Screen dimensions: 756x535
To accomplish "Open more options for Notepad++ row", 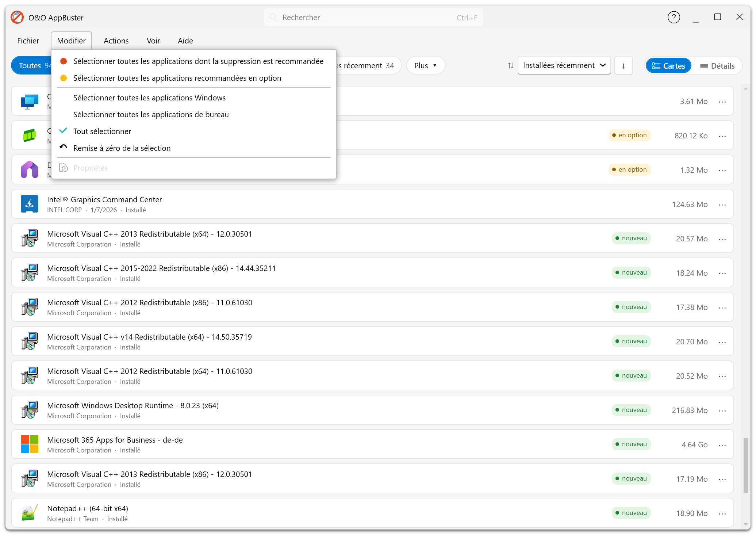I will point(722,513).
